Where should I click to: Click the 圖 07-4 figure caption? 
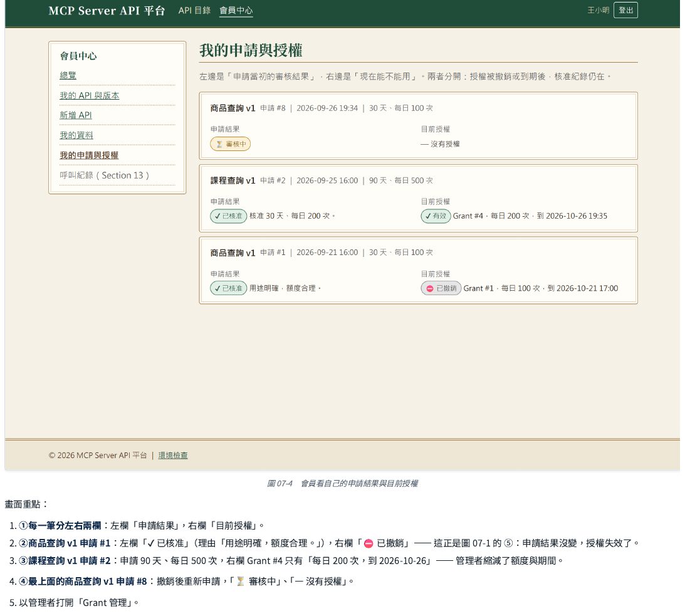coord(342,483)
